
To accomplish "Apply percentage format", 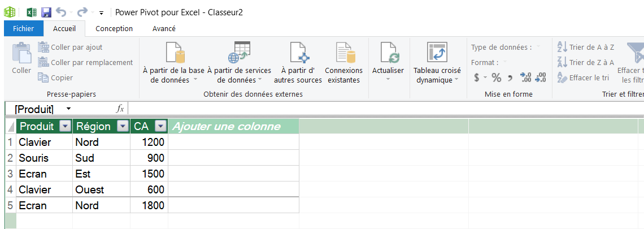I will 497,77.
